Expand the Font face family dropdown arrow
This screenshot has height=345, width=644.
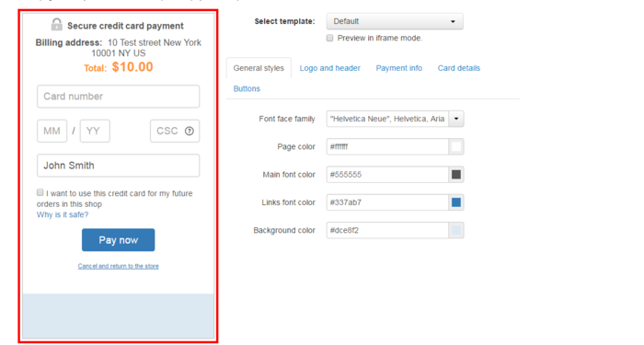(x=456, y=119)
